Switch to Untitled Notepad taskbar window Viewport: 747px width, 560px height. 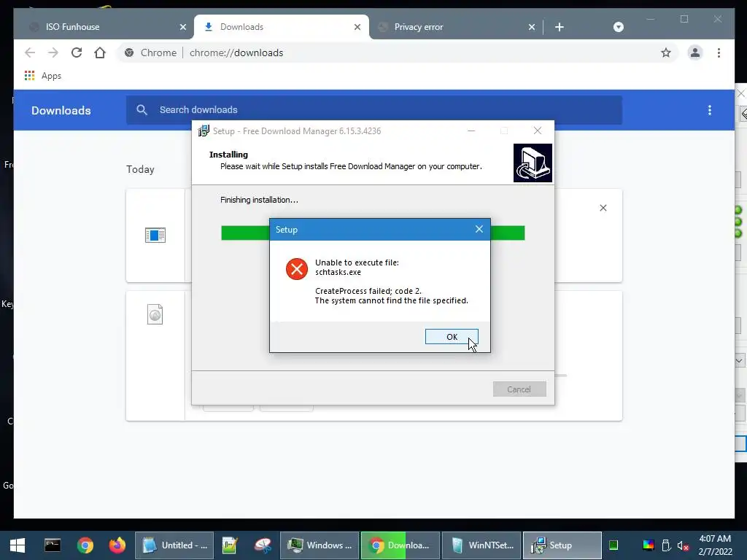point(174,545)
